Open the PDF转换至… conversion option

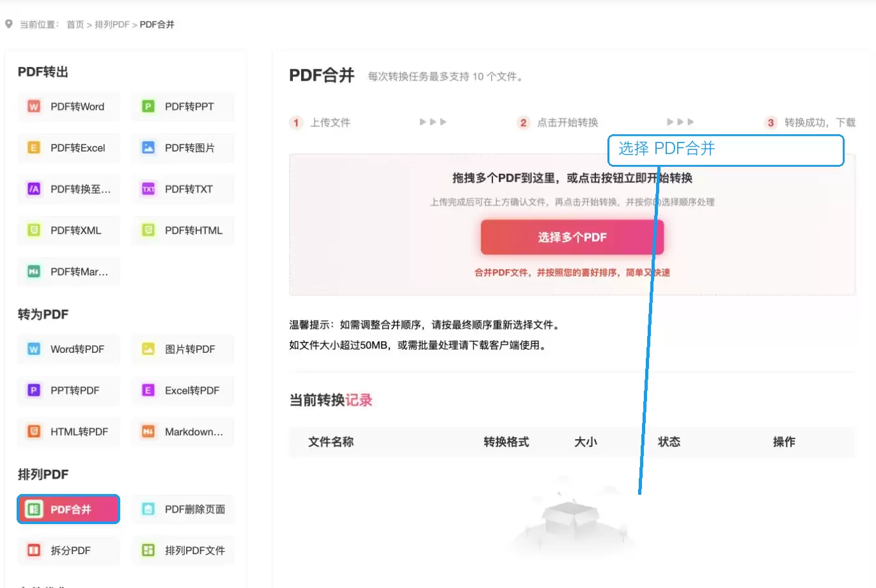[68, 189]
